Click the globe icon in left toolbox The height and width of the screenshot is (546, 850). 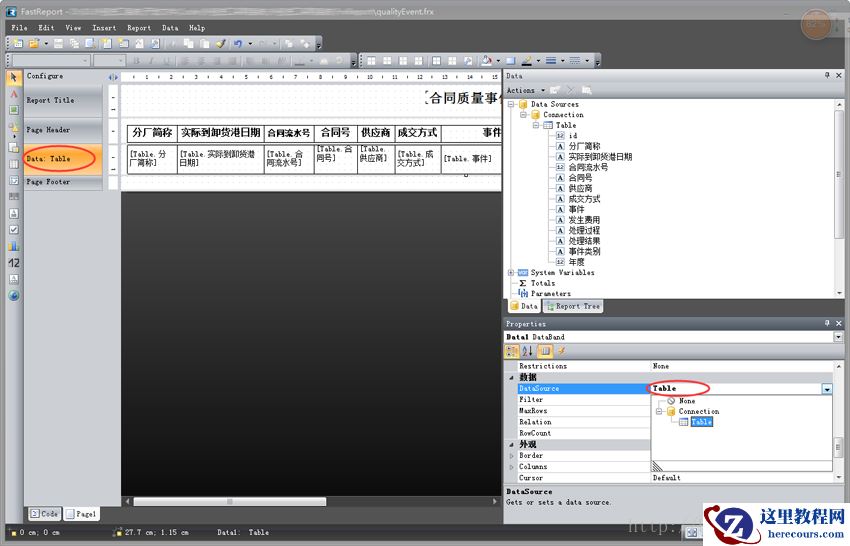pos(13,296)
